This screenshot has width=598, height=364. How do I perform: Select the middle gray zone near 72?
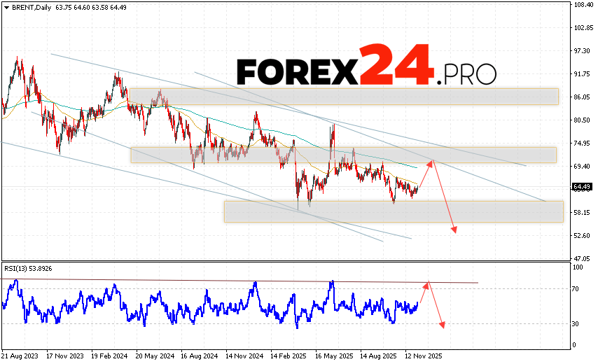pyautogui.click(x=342, y=155)
